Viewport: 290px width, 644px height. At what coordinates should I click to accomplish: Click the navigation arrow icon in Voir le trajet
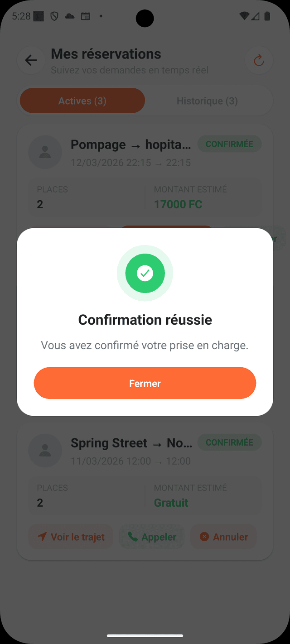(42, 537)
